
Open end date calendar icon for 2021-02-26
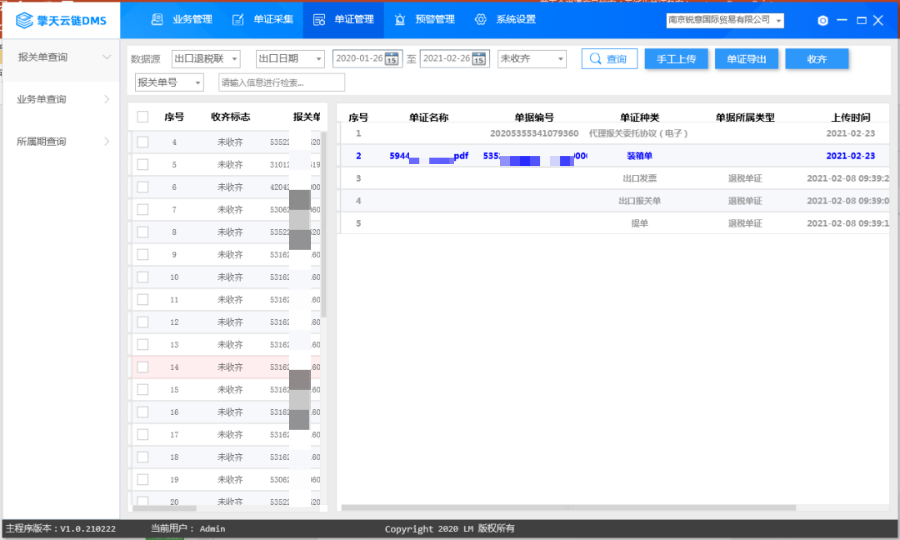pos(479,59)
